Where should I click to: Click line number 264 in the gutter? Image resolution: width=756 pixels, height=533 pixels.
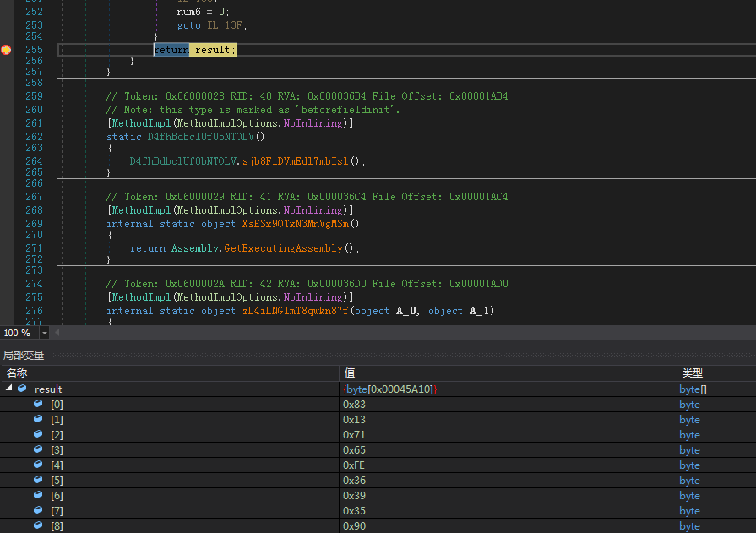34,161
